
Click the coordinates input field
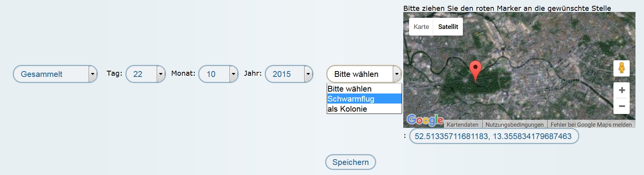point(493,136)
